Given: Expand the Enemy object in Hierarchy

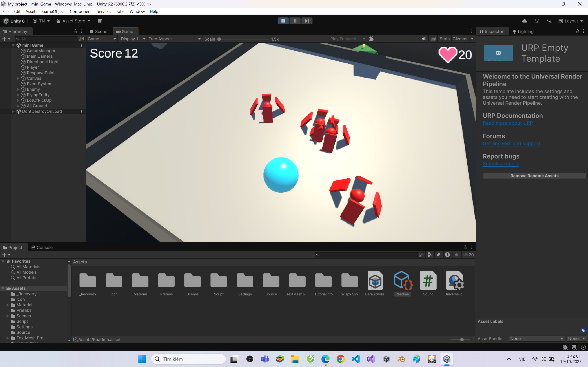Looking at the screenshot, I should tap(18, 89).
